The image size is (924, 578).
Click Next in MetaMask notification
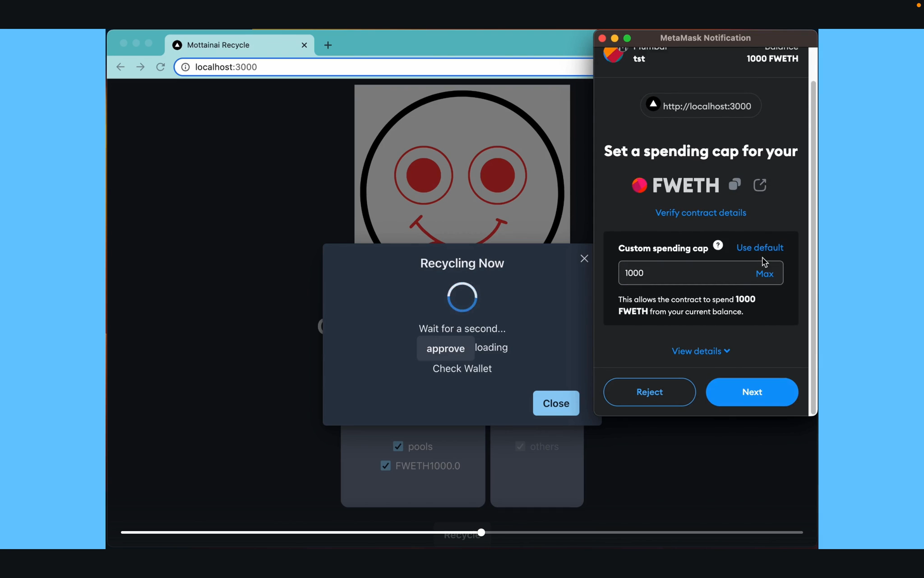point(752,392)
